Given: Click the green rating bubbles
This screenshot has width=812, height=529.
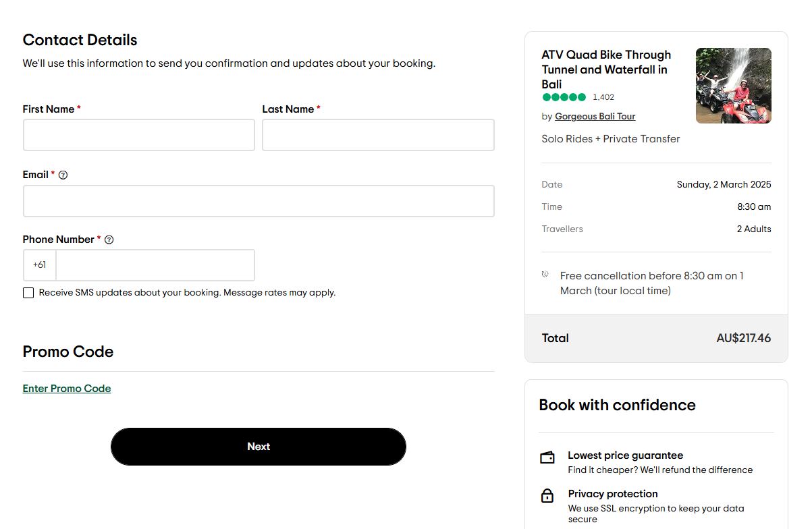Looking at the screenshot, I should (x=562, y=97).
